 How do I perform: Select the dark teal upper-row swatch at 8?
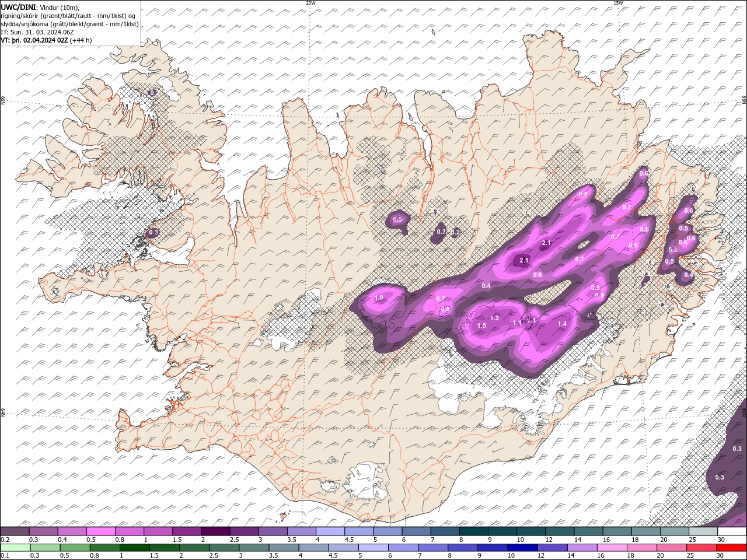[x=473, y=531]
